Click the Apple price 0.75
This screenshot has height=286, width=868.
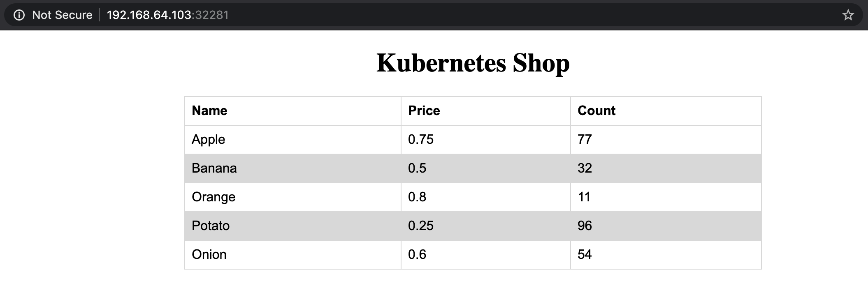[x=420, y=139]
